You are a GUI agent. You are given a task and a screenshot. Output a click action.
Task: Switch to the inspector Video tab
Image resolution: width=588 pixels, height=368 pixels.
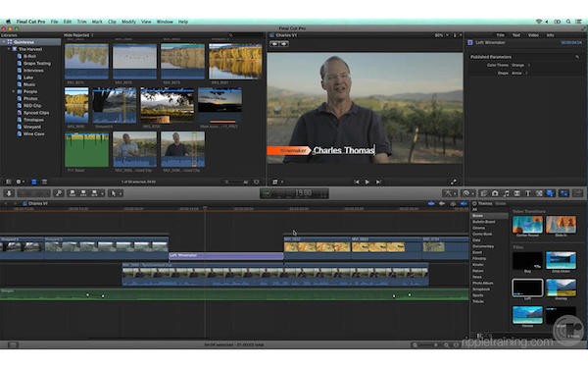[x=533, y=35]
